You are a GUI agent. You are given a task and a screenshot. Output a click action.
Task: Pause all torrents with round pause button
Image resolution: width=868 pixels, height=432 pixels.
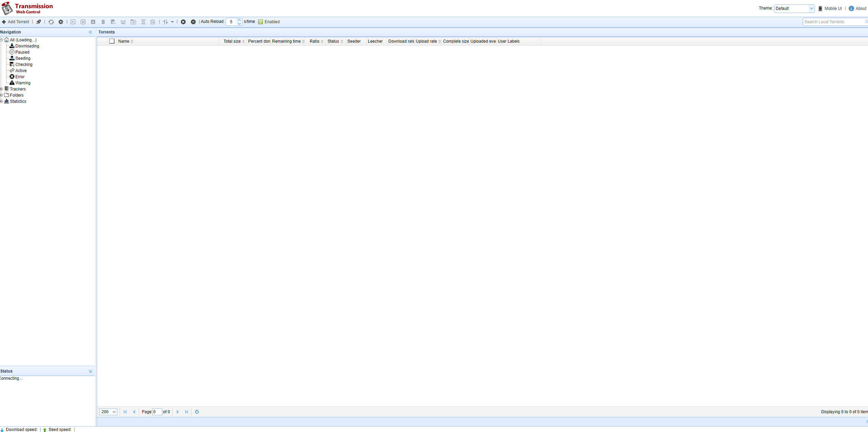coord(193,22)
